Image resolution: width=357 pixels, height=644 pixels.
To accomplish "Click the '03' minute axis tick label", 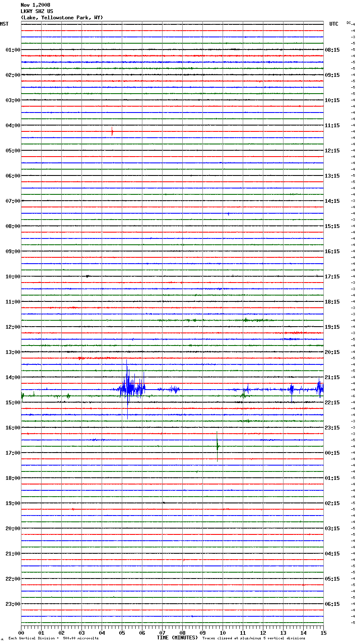I will click(82, 633).
